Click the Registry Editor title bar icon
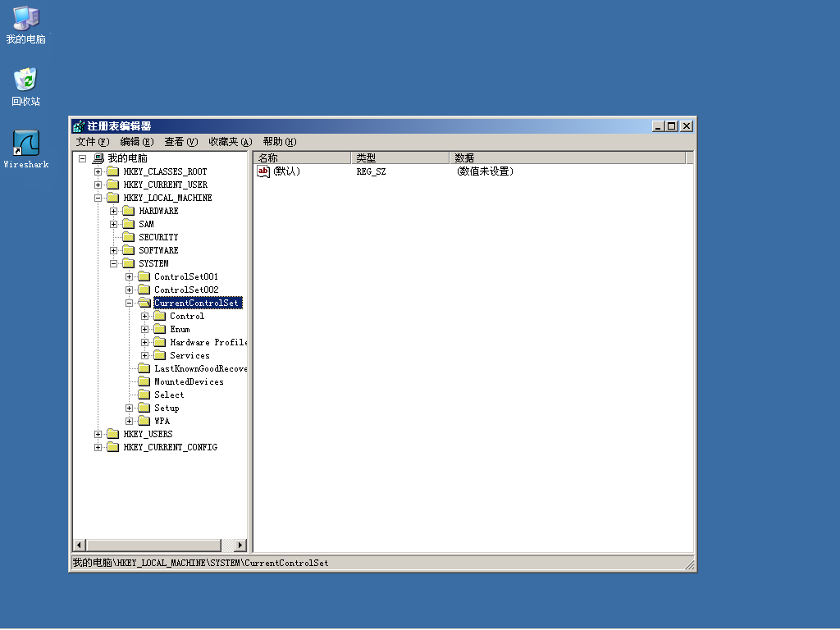Screen dimensions: 840x630 click(79, 126)
